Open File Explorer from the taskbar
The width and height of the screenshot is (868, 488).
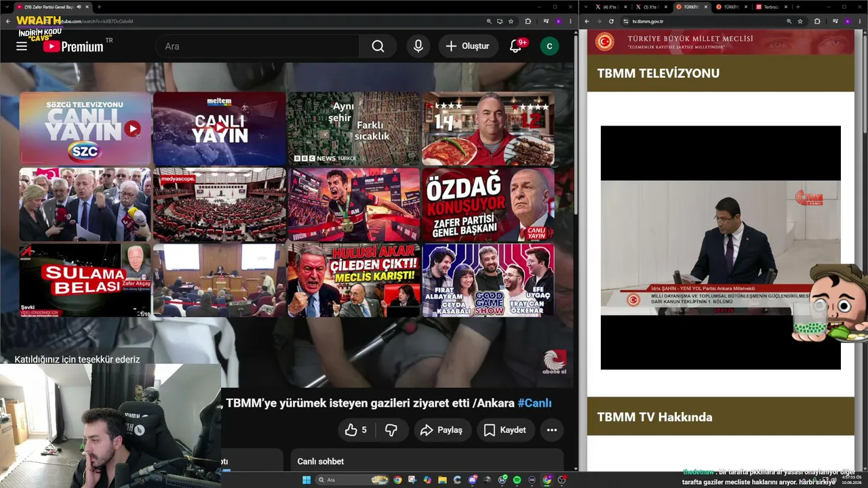click(442, 480)
